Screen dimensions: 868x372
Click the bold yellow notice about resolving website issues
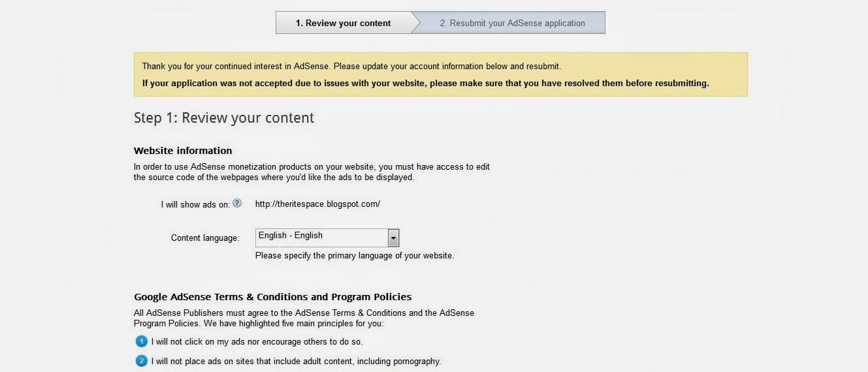tap(425, 83)
